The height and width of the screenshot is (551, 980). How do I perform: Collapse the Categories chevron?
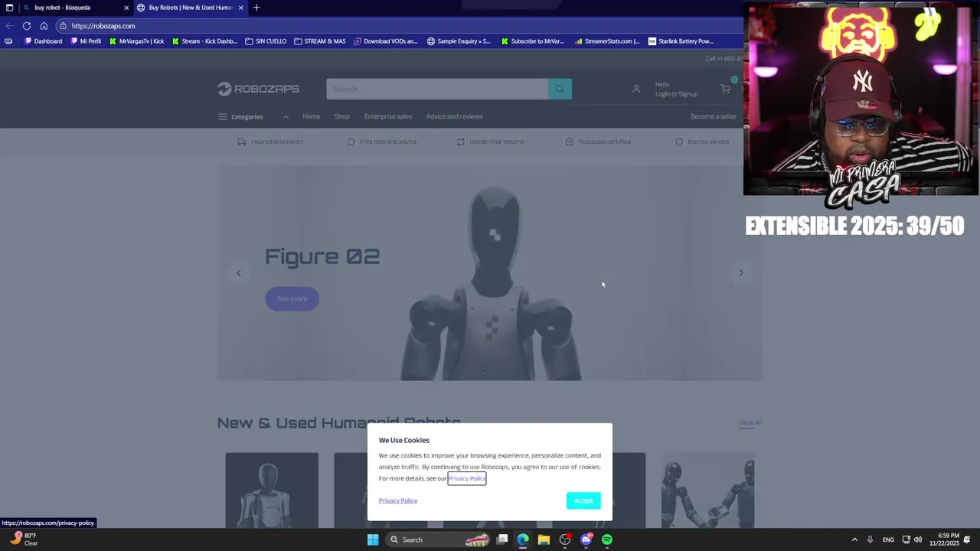tap(286, 116)
